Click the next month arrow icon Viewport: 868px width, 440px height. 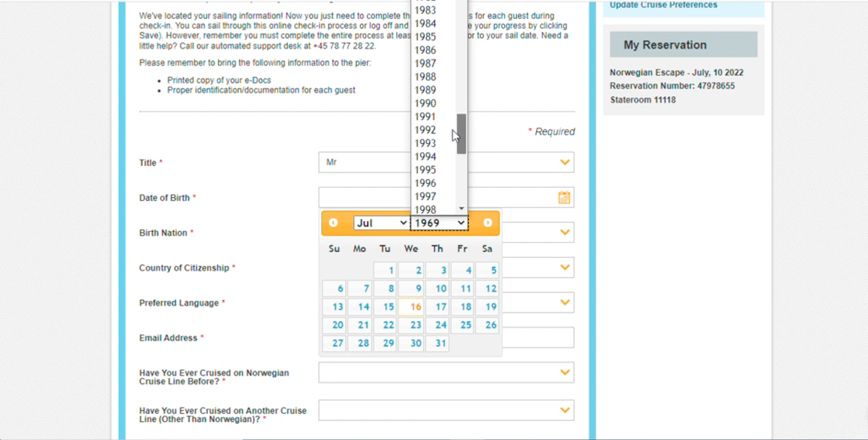[x=488, y=223]
